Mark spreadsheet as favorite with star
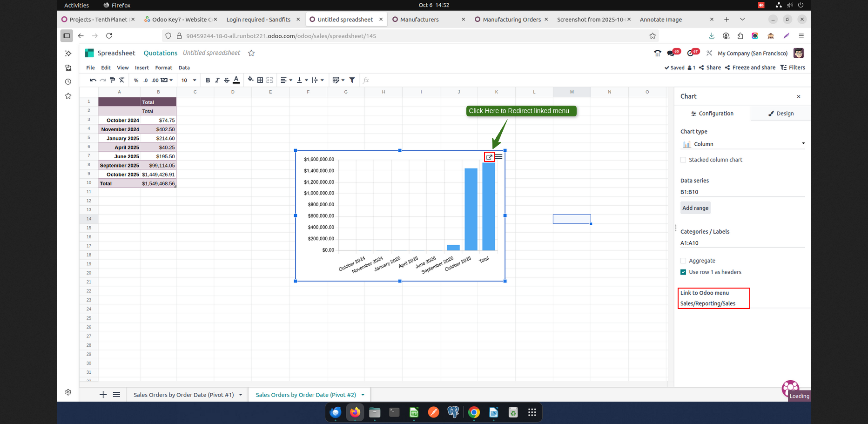The width and height of the screenshot is (868, 424). coord(251,53)
